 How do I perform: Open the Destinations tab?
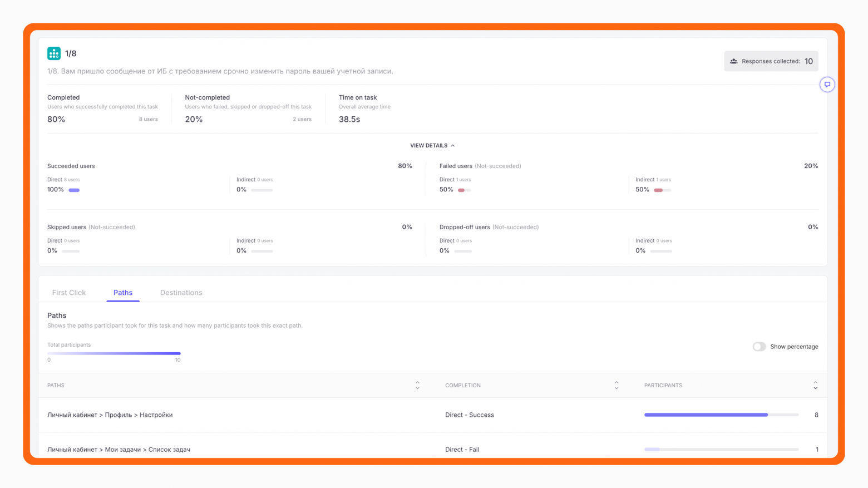pos(181,293)
